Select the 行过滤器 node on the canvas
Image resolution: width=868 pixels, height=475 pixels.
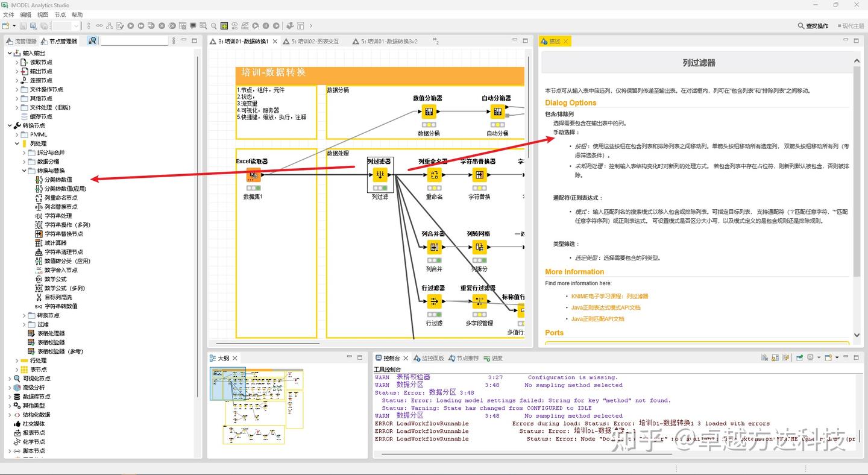pos(434,301)
